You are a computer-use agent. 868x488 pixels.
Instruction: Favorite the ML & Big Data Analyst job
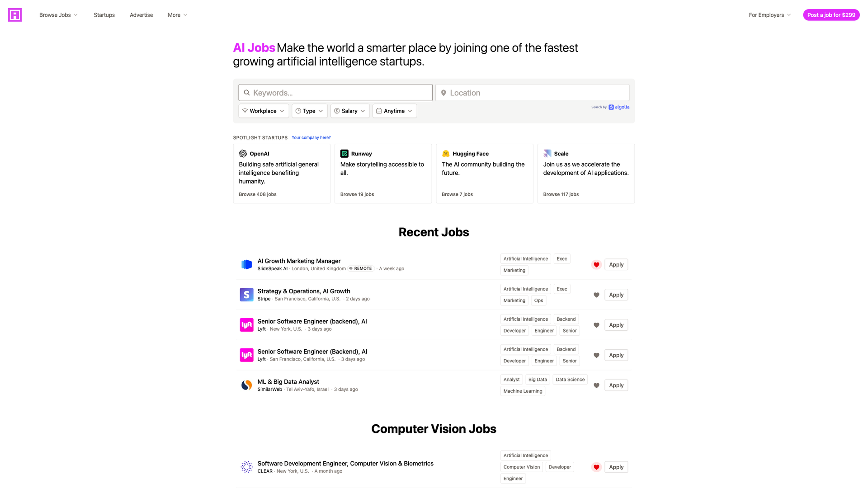click(596, 385)
